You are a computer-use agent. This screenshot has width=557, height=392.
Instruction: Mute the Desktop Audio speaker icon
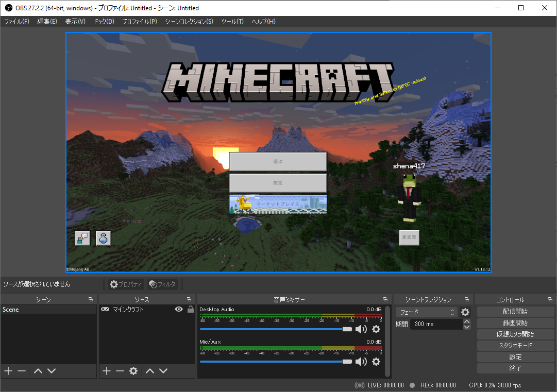[x=361, y=329]
